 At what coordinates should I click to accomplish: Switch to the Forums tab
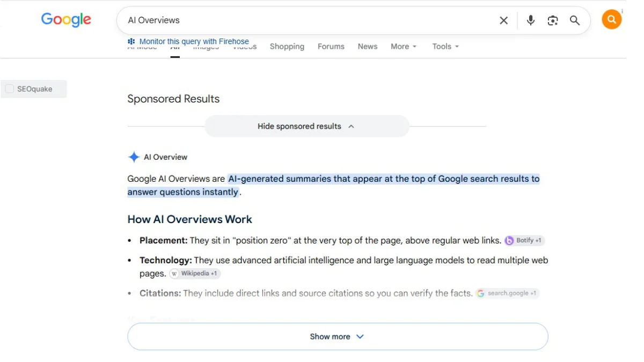tap(331, 47)
